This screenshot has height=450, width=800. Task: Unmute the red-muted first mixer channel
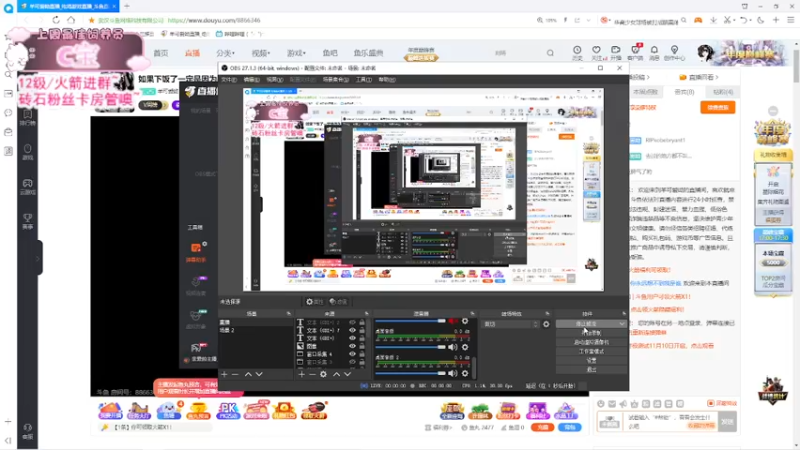coord(453,321)
